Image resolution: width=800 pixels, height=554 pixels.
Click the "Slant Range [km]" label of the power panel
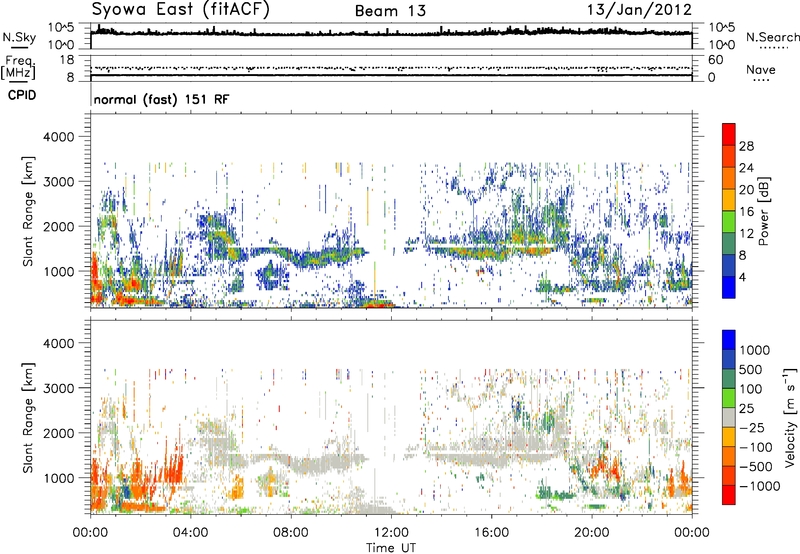pos(28,211)
